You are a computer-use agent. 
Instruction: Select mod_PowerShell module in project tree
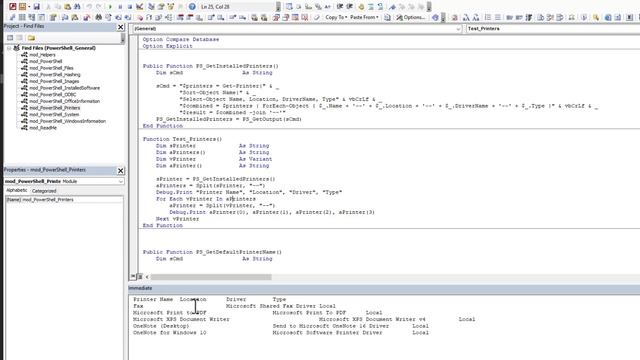point(46,61)
